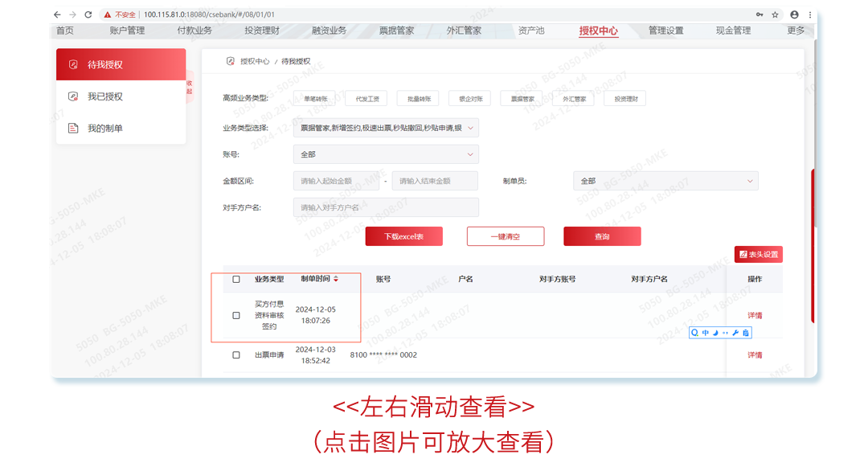868x471 pixels.
Task: Check the 出票申请 row checkbox
Action: coord(235,354)
